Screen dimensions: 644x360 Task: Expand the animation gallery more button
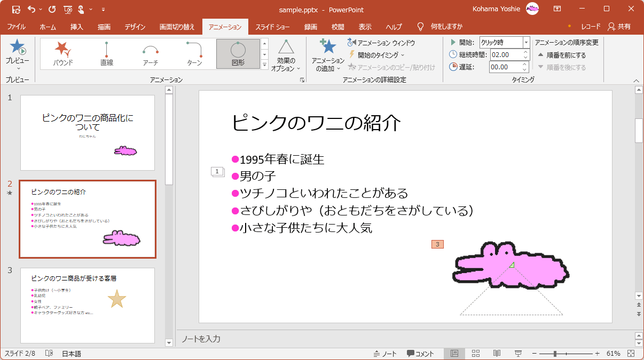point(265,65)
